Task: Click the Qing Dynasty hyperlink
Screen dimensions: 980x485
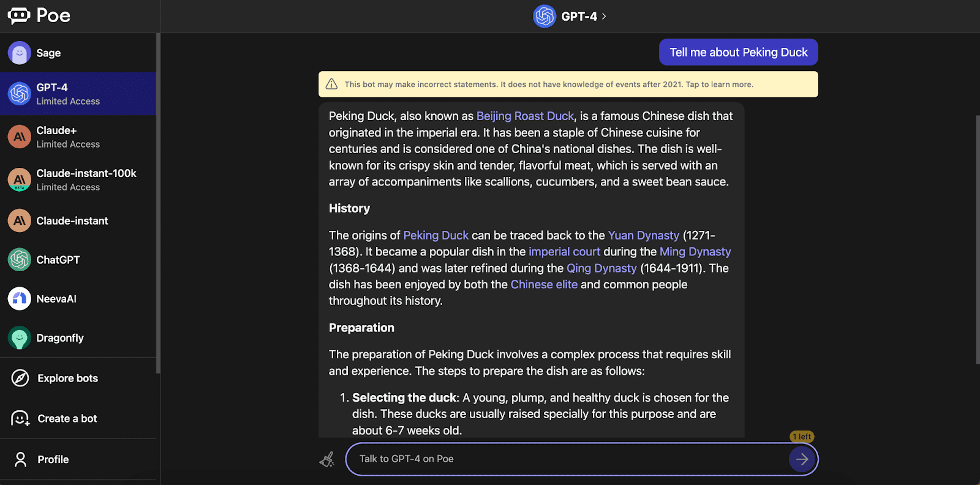Action: point(601,268)
